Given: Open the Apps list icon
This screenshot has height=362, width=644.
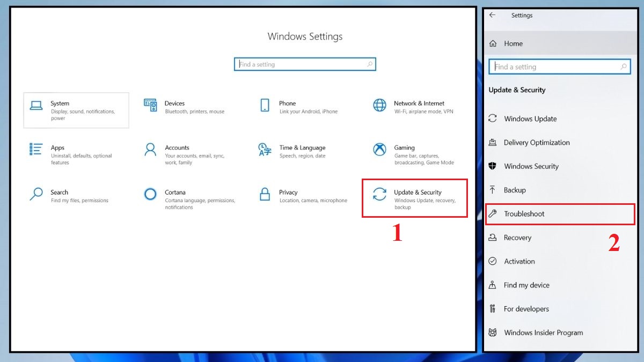Looking at the screenshot, I should (x=36, y=149).
